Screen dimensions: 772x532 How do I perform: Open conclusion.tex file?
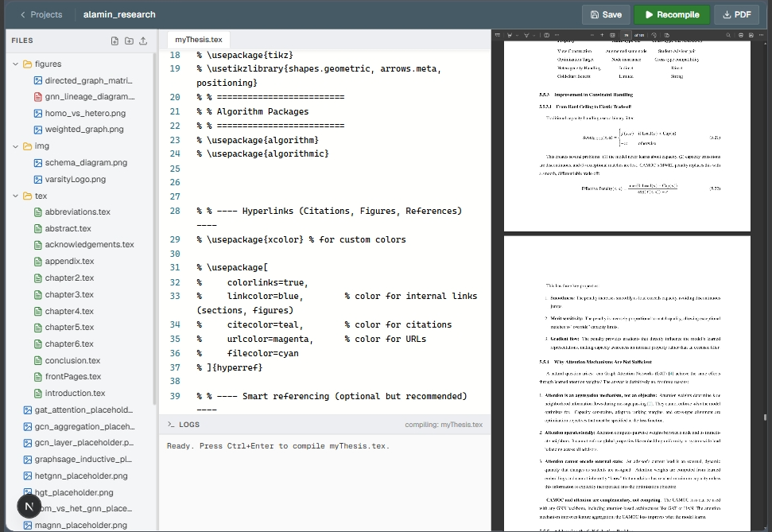coord(72,360)
